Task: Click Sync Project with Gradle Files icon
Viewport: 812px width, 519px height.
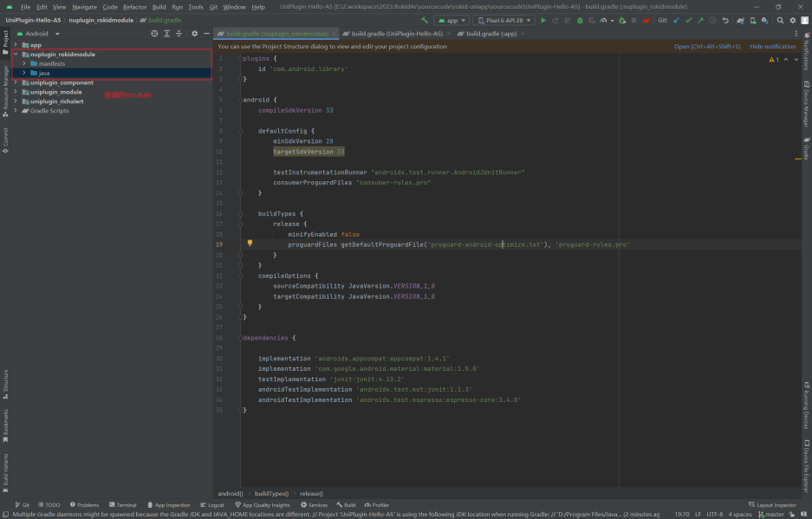Action: (x=741, y=20)
